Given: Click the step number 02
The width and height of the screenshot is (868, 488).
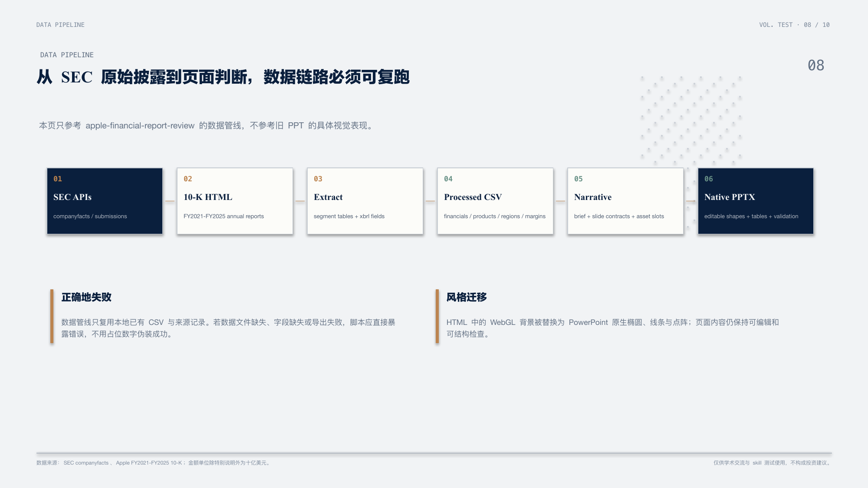Looking at the screenshot, I should [188, 179].
